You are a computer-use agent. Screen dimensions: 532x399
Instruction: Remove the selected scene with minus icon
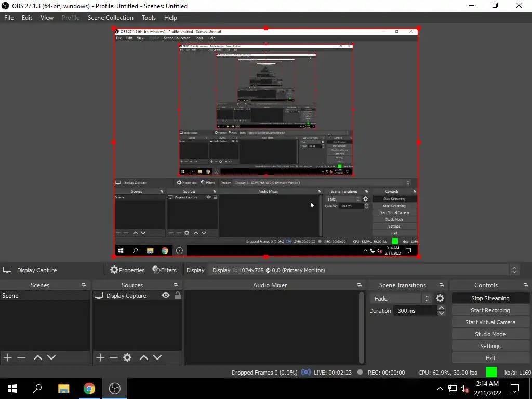tap(21, 357)
